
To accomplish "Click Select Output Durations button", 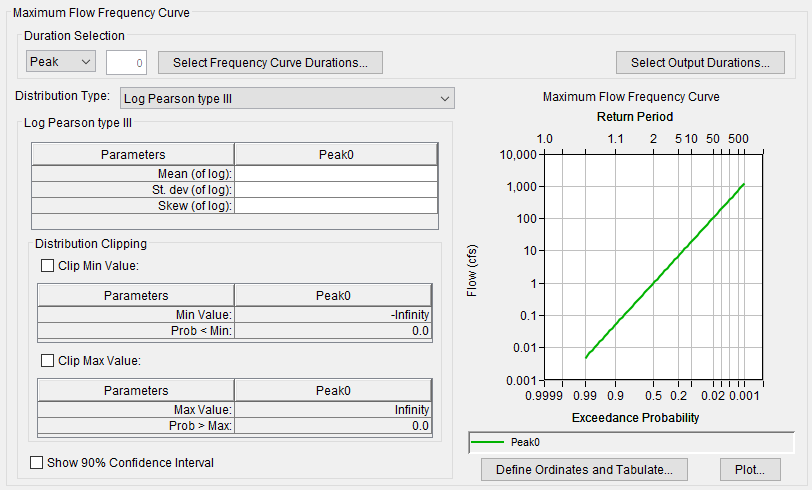I will 700,63.
